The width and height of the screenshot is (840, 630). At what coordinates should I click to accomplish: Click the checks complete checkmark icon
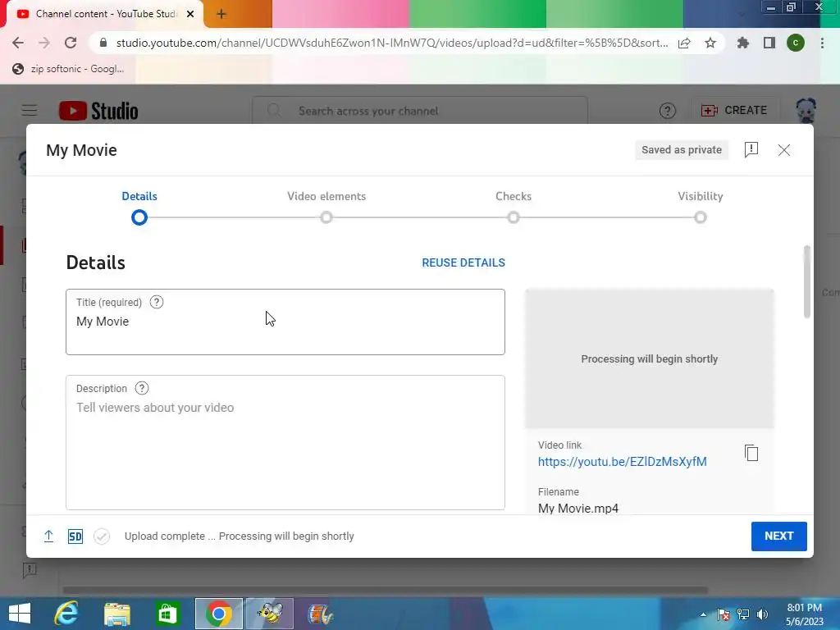tap(101, 536)
